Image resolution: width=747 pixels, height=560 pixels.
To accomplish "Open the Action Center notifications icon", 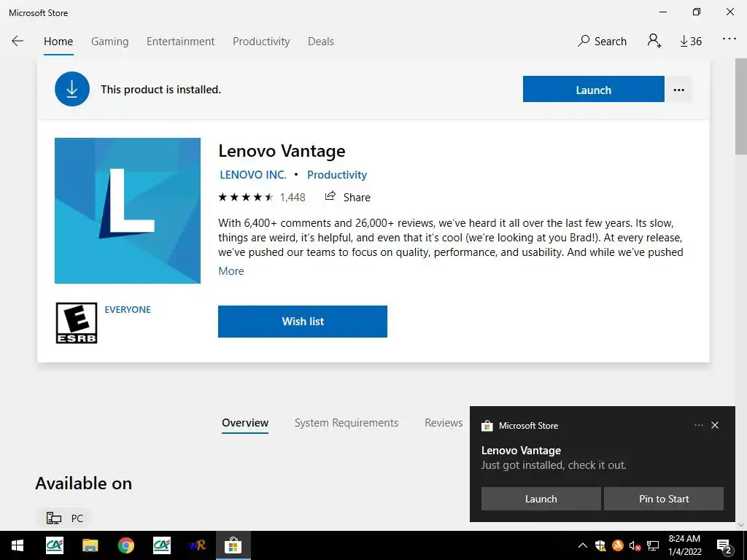I will tap(724, 546).
